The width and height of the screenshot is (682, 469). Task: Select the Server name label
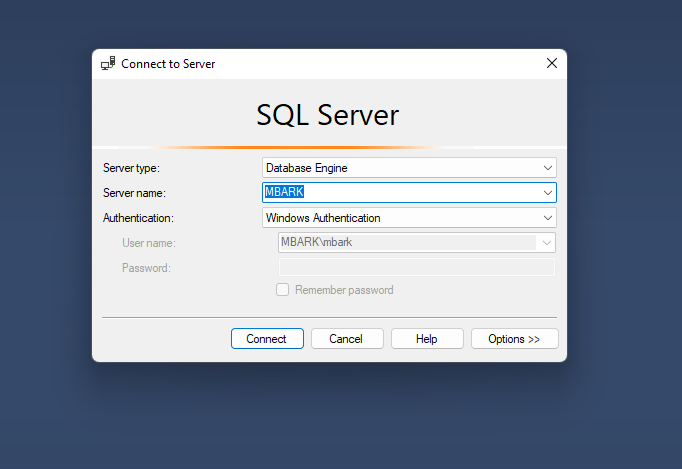[x=134, y=193]
